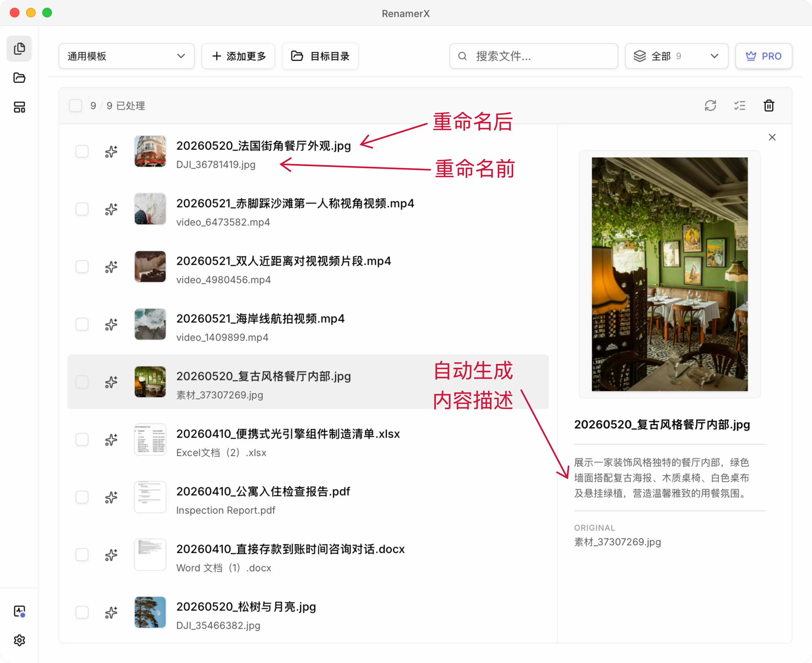The image size is (812, 663).
Task: Click the refresh icon in the list header
Action: (x=710, y=106)
